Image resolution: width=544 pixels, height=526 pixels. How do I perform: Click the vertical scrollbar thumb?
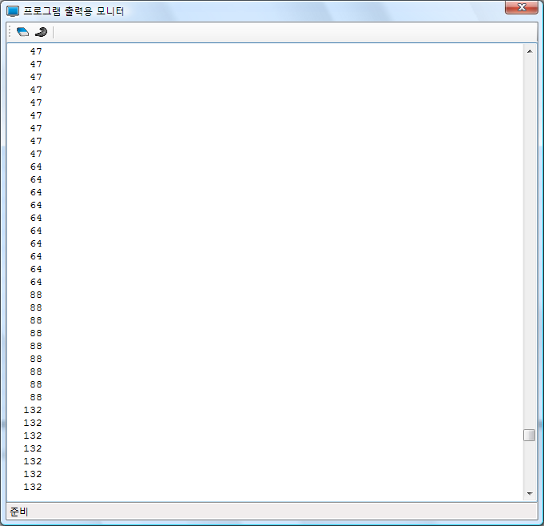click(x=529, y=435)
